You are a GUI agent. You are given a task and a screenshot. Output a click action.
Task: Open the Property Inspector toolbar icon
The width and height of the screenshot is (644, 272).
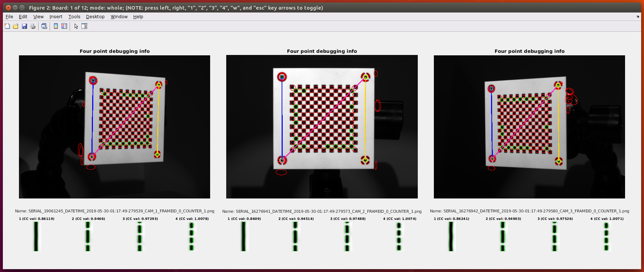tap(84, 26)
